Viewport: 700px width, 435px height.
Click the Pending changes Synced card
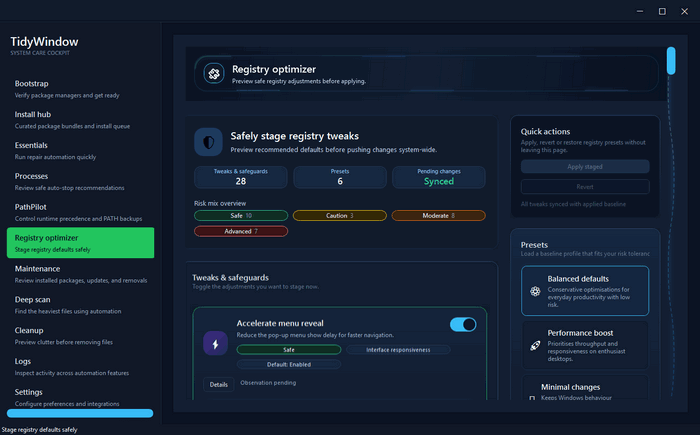pos(439,177)
